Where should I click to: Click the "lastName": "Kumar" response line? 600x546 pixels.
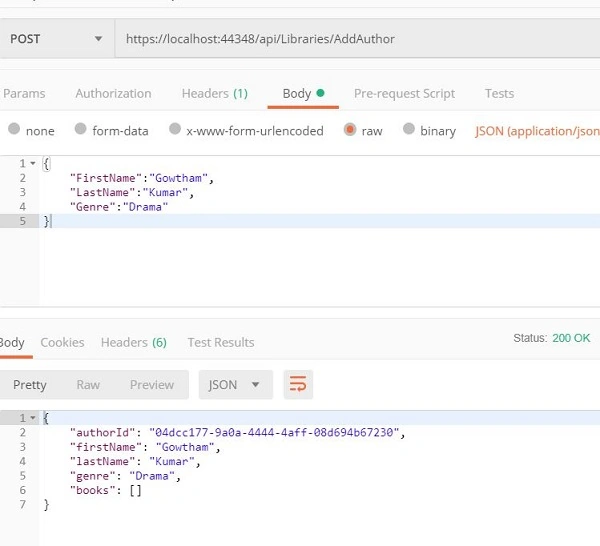pyautogui.click(x=135, y=461)
